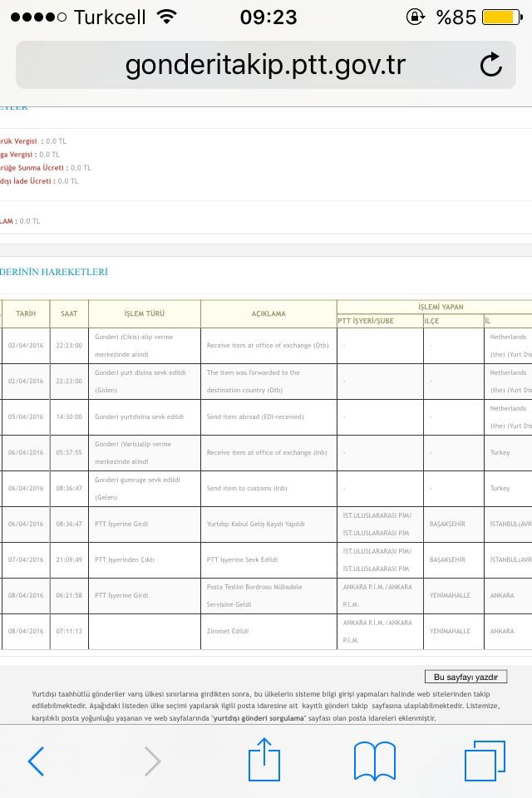Click 'Zimmet Edildi' cell
The image size is (532, 798).
[268, 631]
